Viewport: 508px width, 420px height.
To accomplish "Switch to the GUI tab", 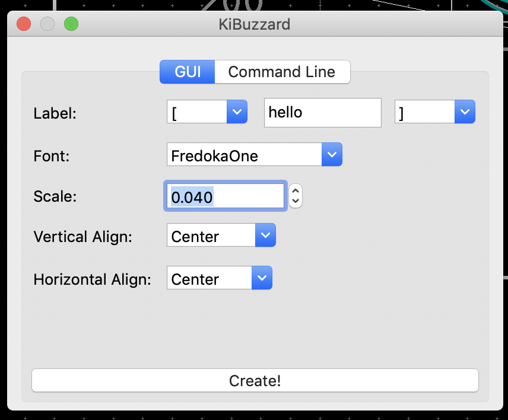I will click(187, 71).
